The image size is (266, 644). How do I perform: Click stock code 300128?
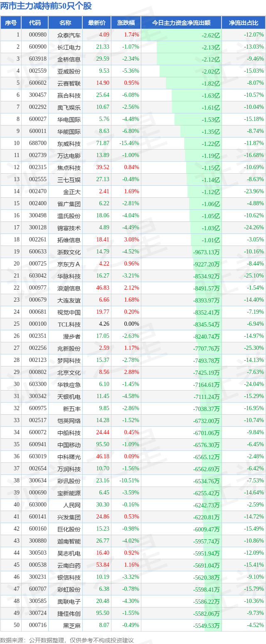[38, 228]
